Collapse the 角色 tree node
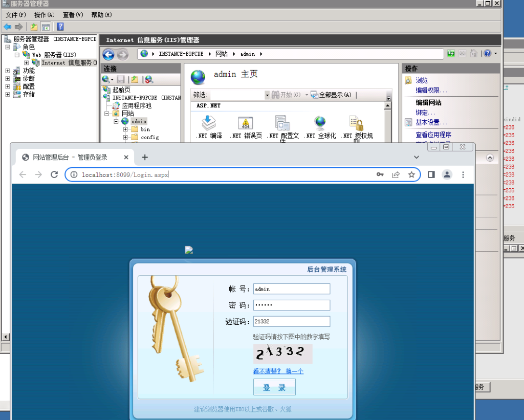524x420 pixels. click(8, 47)
